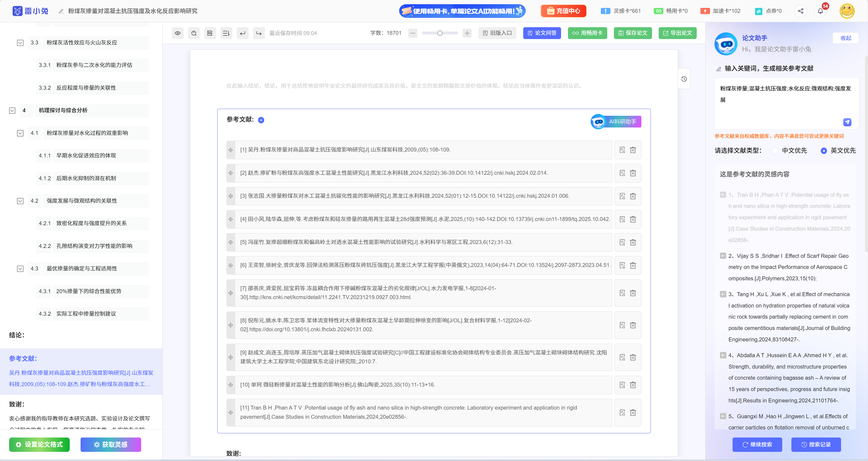Click the blue plus icon beside 参考文献
Image resolution: width=868 pixels, height=461 pixels.
click(x=261, y=120)
